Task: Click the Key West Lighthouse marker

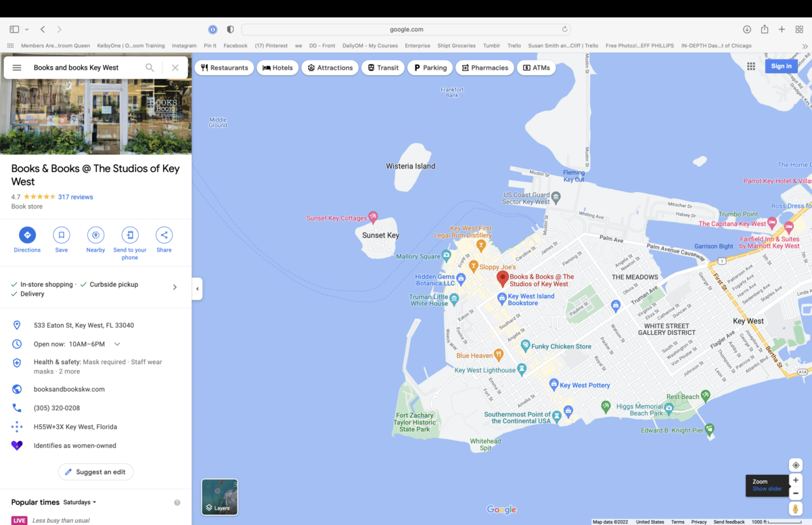Action: pyautogui.click(x=522, y=369)
